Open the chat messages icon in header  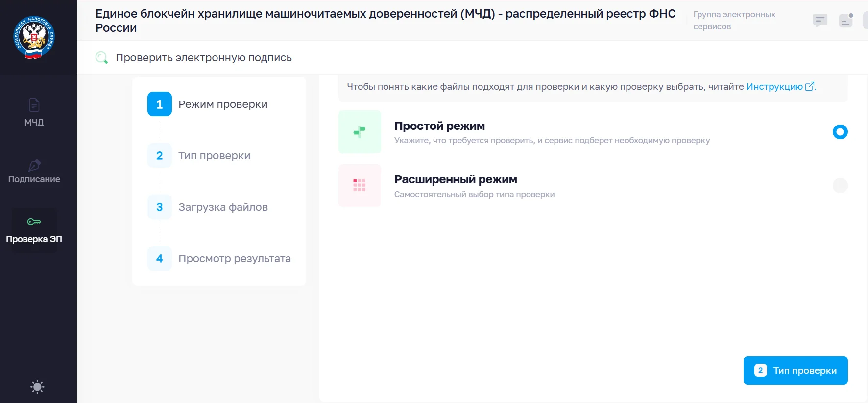(820, 21)
